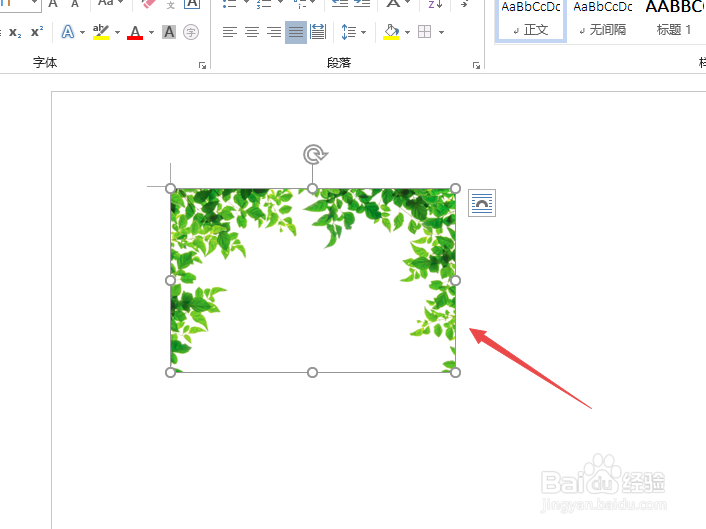This screenshot has height=529, width=706.
Task: Center the paragraph text
Action: click(252, 32)
